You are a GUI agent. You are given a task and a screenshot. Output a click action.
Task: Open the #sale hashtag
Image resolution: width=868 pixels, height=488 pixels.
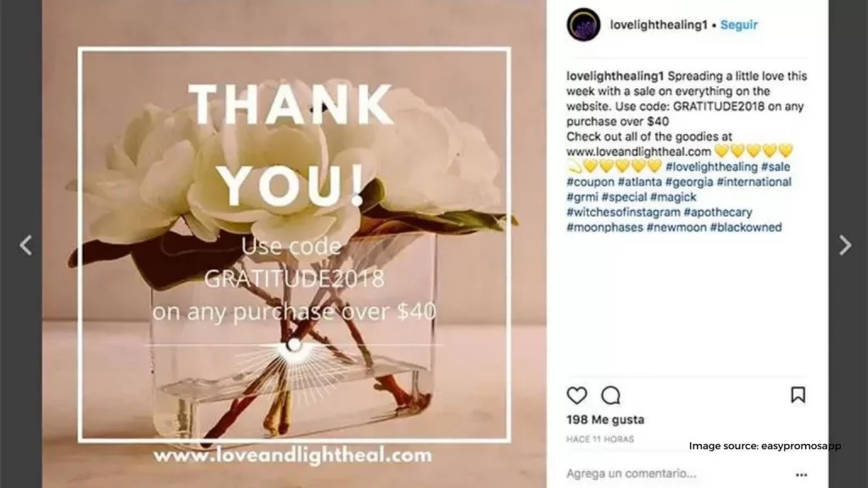(776, 167)
